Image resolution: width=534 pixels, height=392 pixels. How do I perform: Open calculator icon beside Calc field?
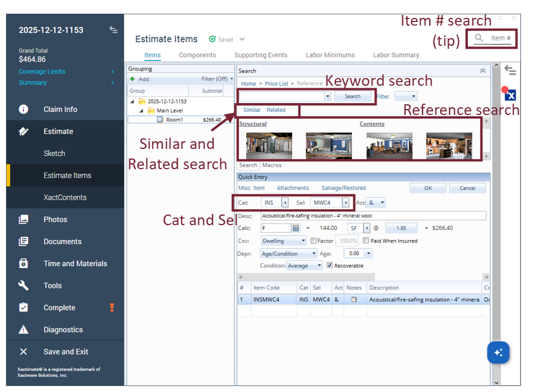tap(296, 228)
